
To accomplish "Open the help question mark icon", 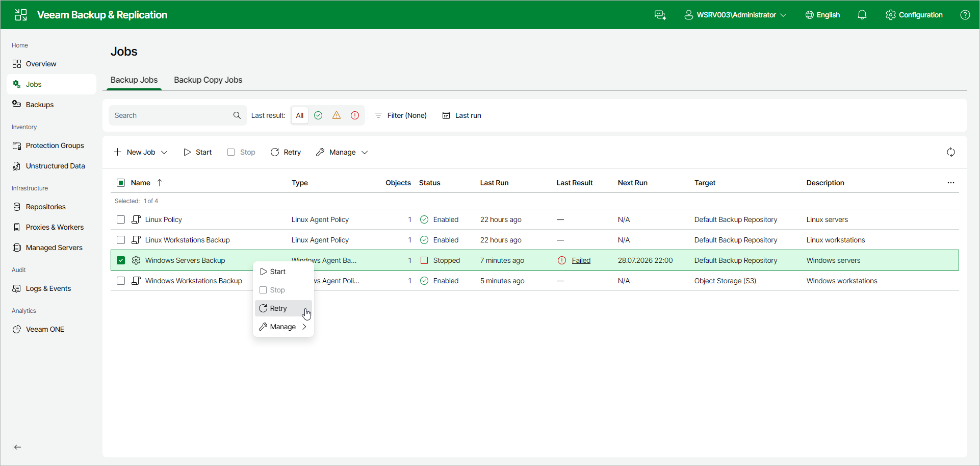I will 965,15.
